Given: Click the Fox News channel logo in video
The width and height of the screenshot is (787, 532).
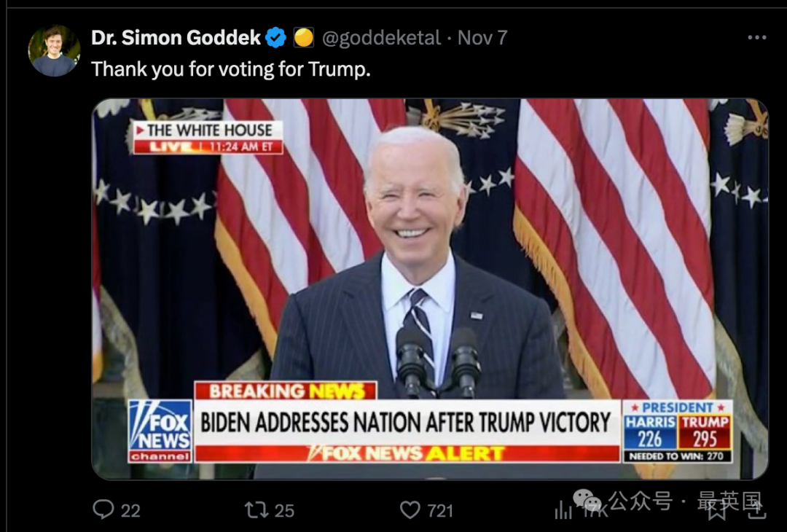Looking at the screenshot, I should (x=160, y=431).
